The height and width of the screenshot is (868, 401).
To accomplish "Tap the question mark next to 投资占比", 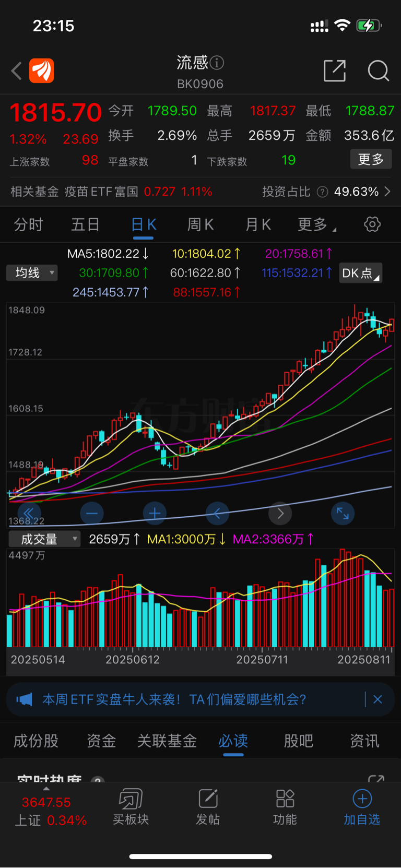I will [323, 192].
